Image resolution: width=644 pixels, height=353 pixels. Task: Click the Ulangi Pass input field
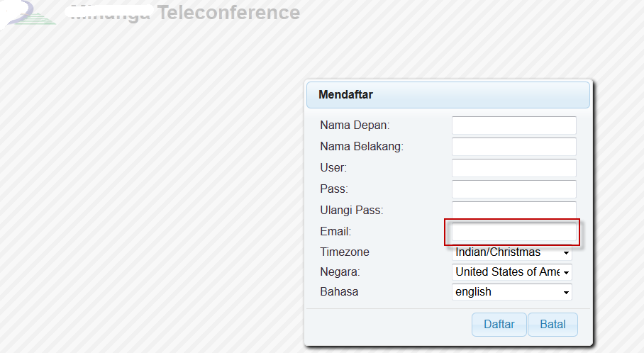coord(513,209)
